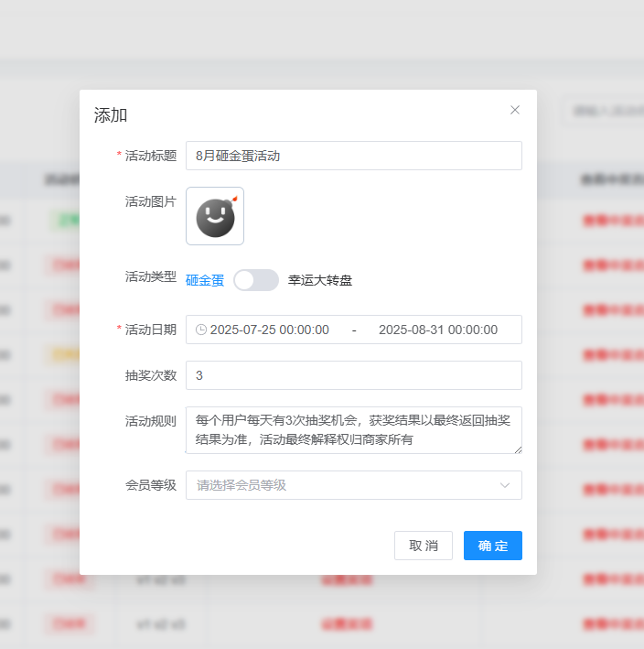Open start date 2025-07-25 picker

(x=270, y=330)
